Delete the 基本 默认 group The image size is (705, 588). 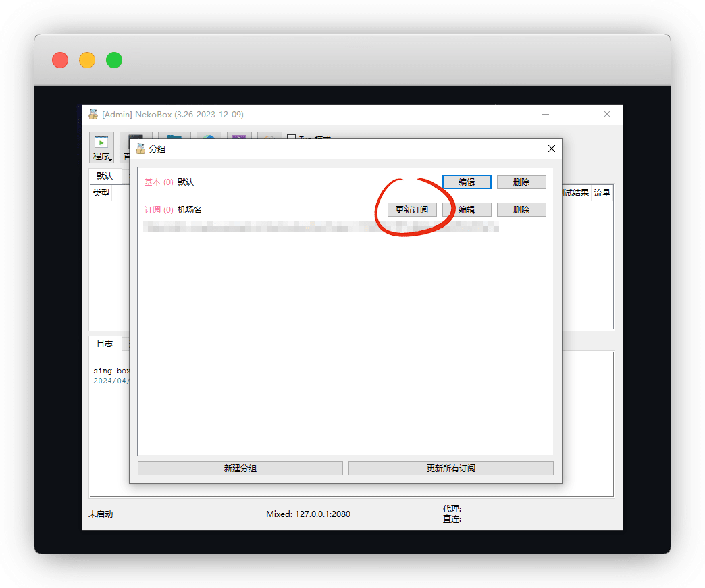[x=521, y=182]
